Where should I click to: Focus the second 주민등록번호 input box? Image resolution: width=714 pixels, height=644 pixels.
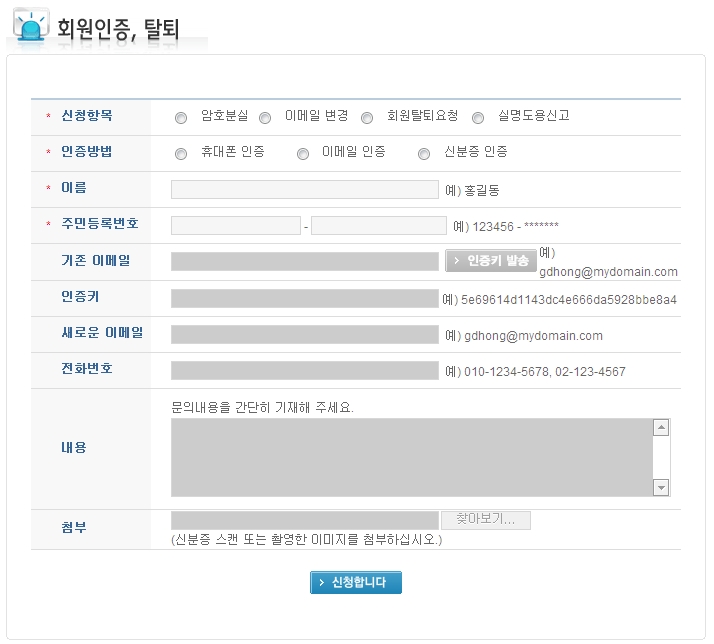pyautogui.click(x=378, y=226)
